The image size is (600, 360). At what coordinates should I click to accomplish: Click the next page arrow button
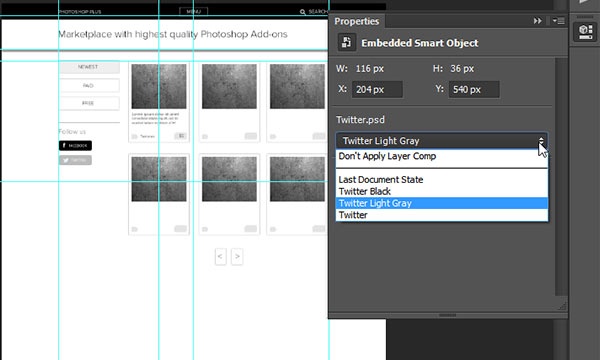[237, 256]
